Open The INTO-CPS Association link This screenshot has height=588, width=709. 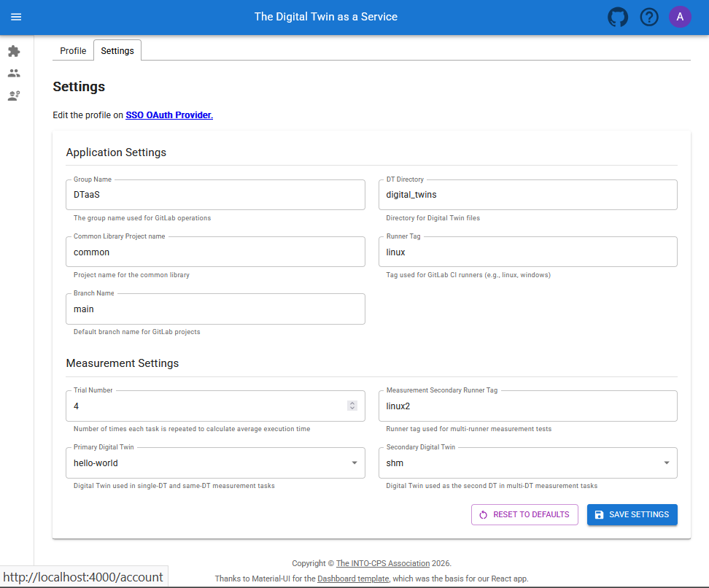point(382,563)
